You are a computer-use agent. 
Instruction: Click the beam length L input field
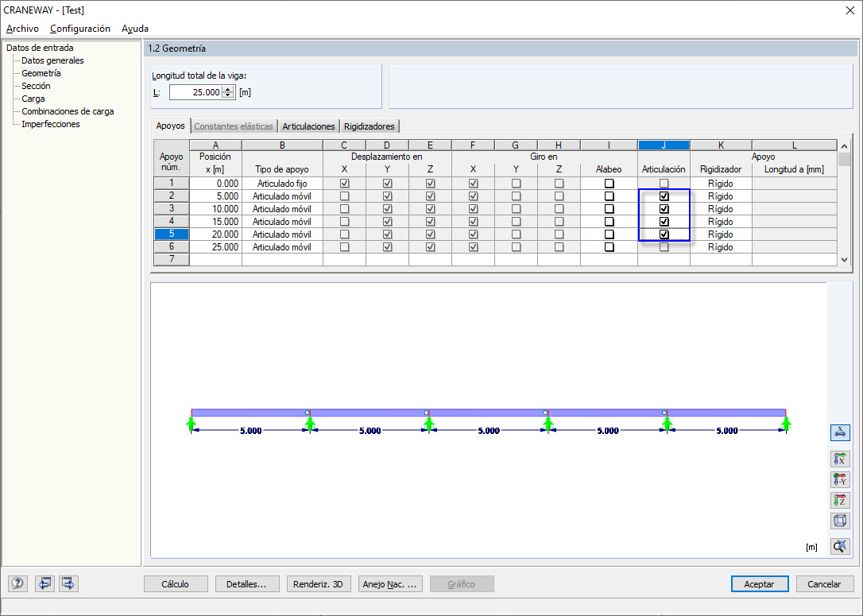coord(196,92)
